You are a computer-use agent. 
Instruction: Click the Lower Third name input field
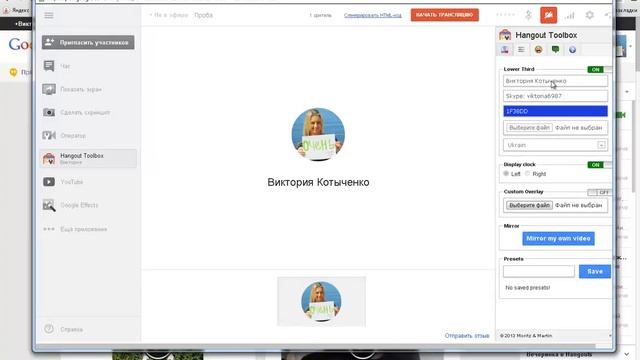555,81
